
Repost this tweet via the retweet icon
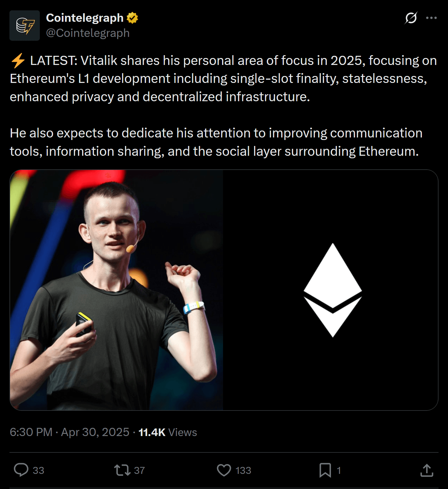point(122,470)
